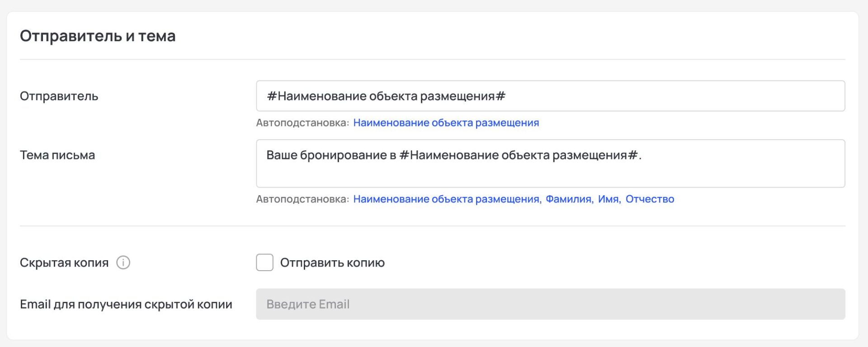Enable the Отправить копию checkbox

tap(264, 263)
